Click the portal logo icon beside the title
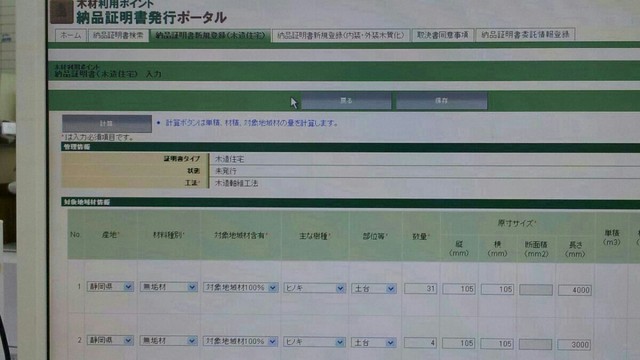Image resolution: width=640 pixels, height=360 pixels. point(62,12)
